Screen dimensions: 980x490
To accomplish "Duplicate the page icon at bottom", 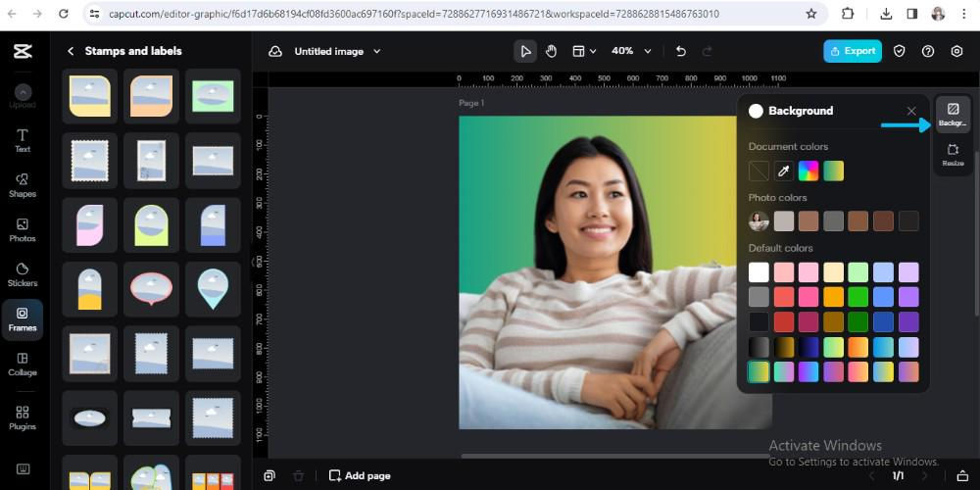I will [x=269, y=475].
